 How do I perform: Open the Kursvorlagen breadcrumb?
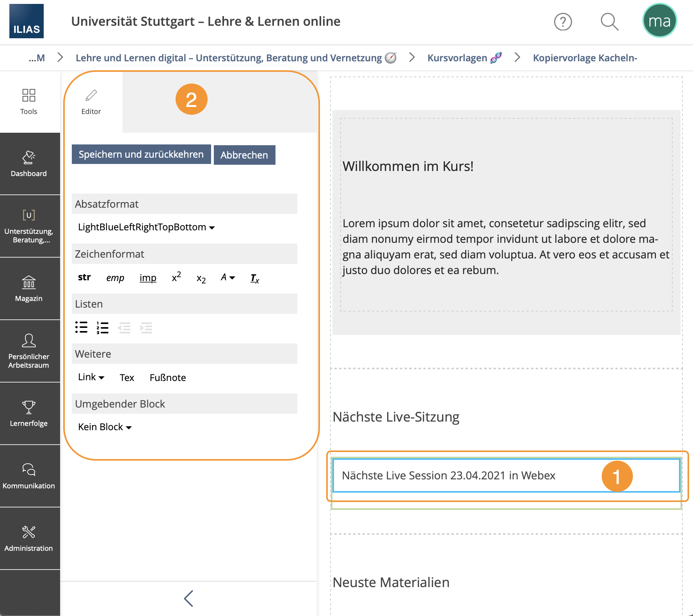464,58
